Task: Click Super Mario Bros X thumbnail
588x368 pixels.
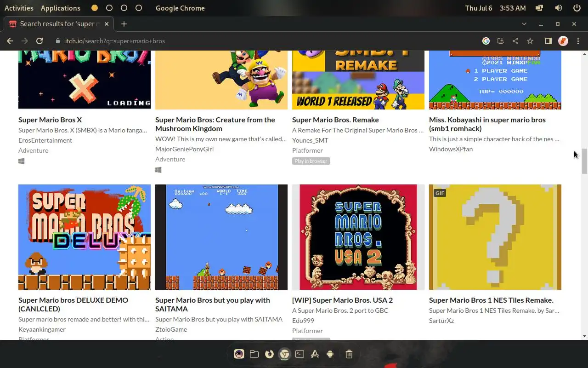Action: pyautogui.click(x=85, y=80)
